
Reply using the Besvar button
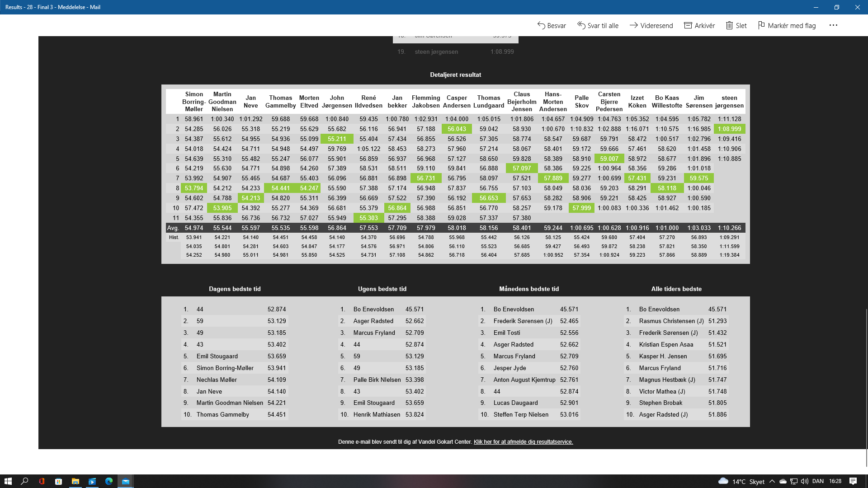click(x=551, y=26)
